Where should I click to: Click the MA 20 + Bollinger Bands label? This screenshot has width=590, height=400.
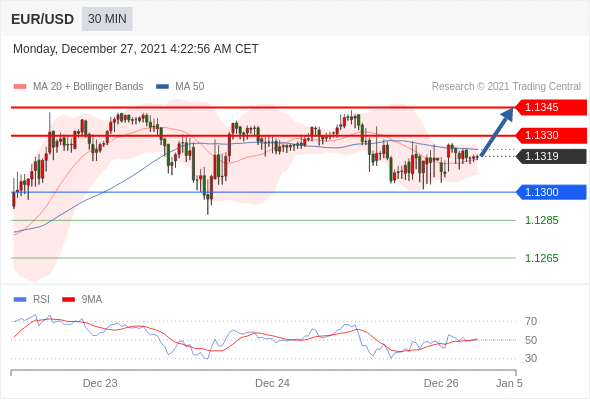point(88,87)
